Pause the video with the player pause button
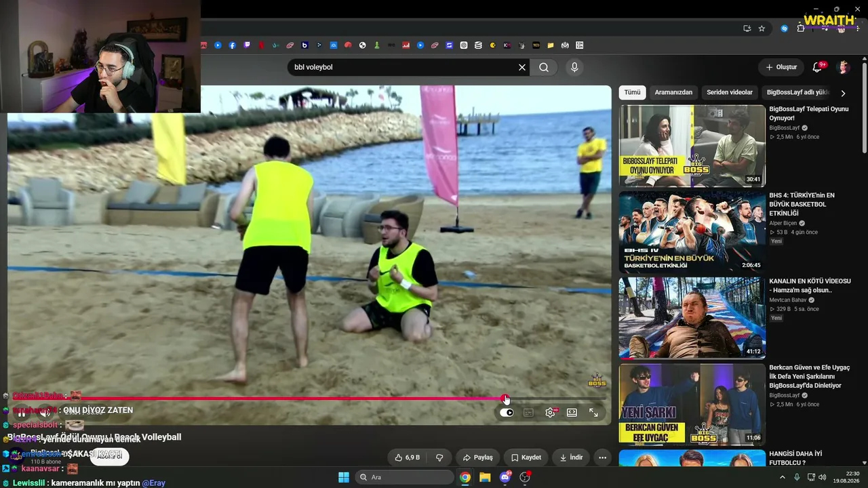Image resolution: width=868 pixels, height=488 pixels. [21, 412]
